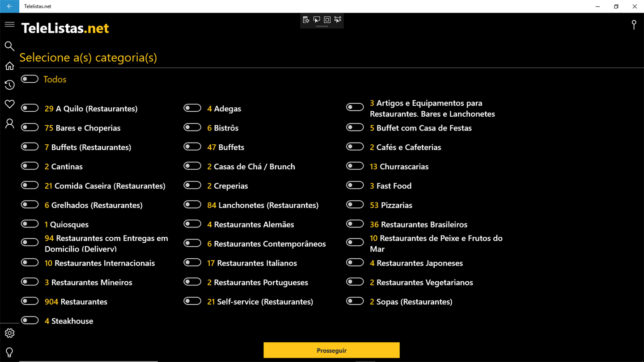Toggle the Churrascarias switch
The height and width of the screenshot is (362, 644).
(x=355, y=166)
